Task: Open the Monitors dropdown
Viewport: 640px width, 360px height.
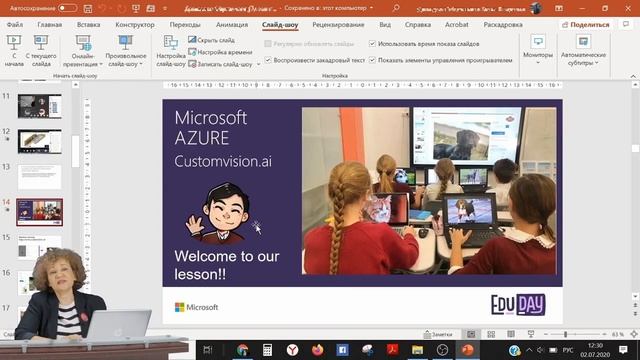Action: click(538, 50)
